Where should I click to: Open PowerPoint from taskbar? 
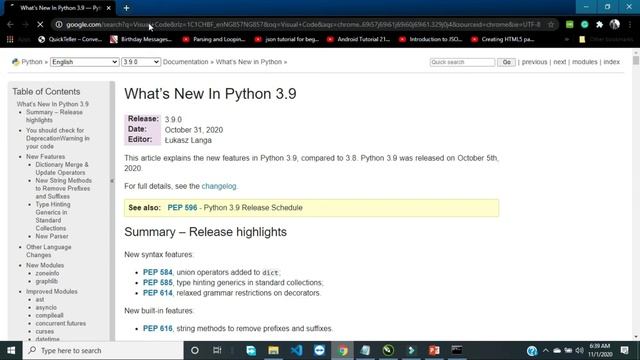pos(434,350)
